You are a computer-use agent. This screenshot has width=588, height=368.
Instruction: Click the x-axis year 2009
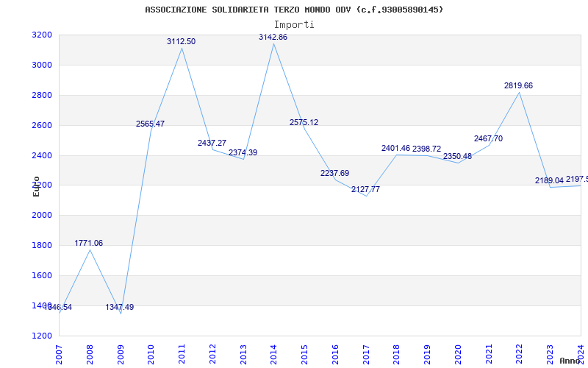pyautogui.click(x=121, y=355)
